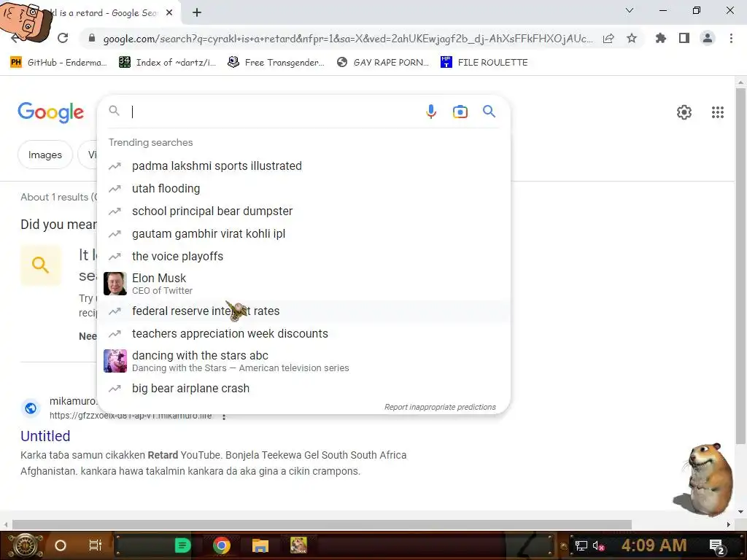Reload the page with the refresh icon
Screen dimensions: 747x560
(63, 38)
